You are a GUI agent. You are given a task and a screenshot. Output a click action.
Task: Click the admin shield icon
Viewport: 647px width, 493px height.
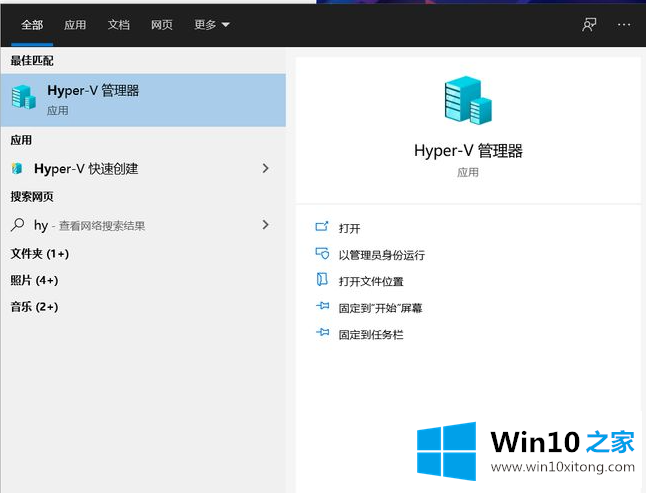[x=322, y=253]
